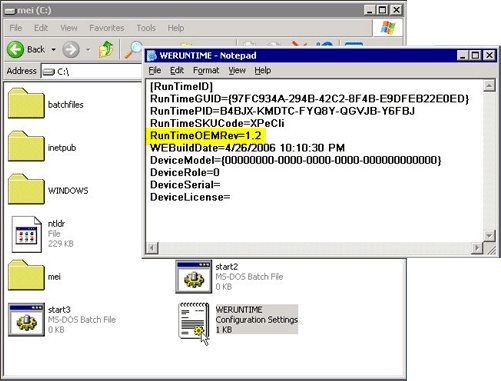Select the WERUNTIME file name label

click(239, 310)
